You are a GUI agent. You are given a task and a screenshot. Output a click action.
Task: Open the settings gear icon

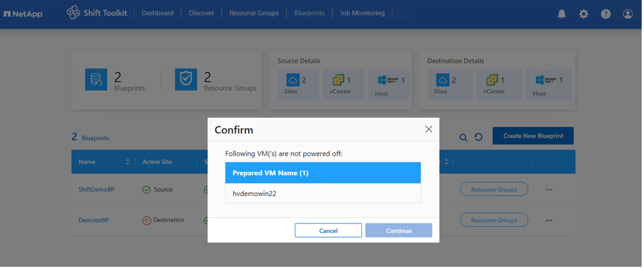pos(584,14)
